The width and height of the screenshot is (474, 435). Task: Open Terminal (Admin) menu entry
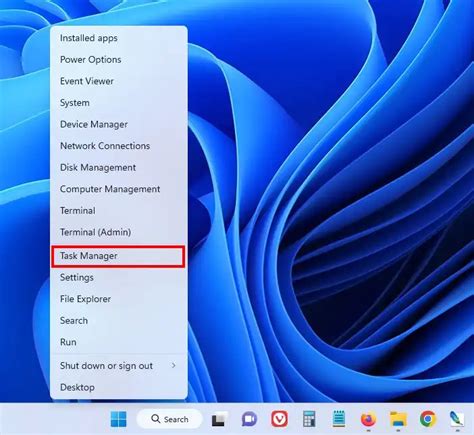pyautogui.click(x=119, y=232)
